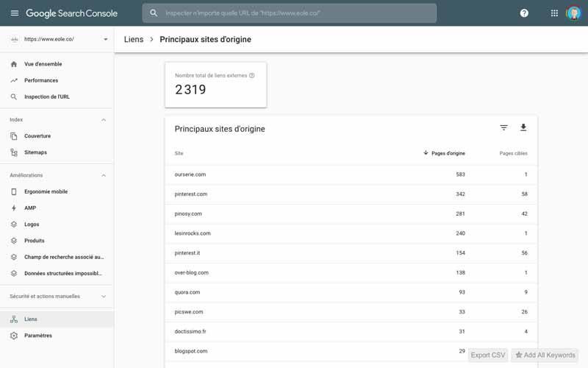The image size is (588, 368).
Task: Open the picswe.com row
Action: (x=351, y=311)
